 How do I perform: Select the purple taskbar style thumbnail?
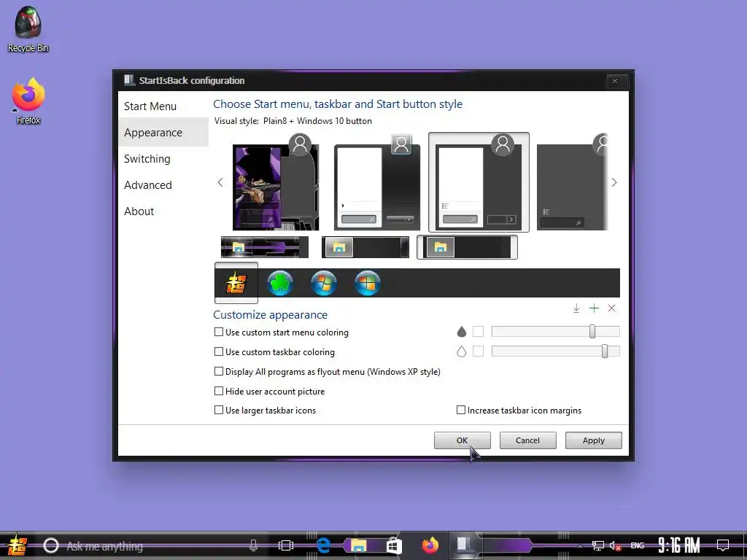264,247
